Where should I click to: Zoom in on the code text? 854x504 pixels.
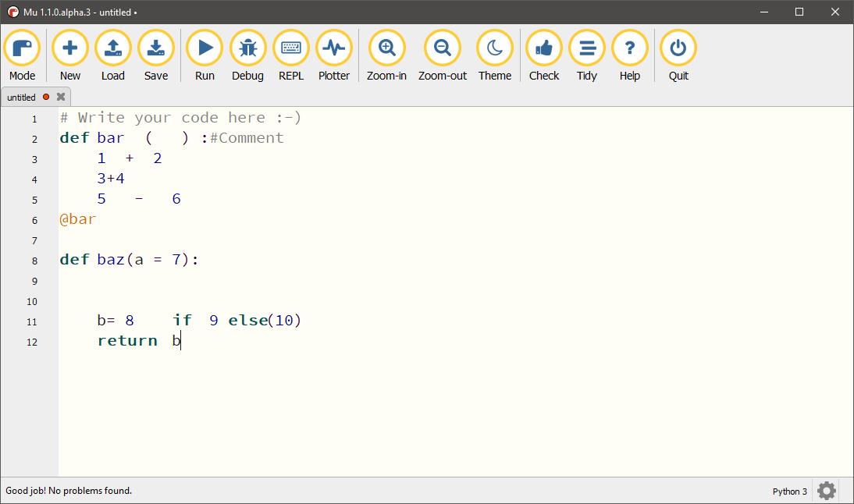(386, 48)
